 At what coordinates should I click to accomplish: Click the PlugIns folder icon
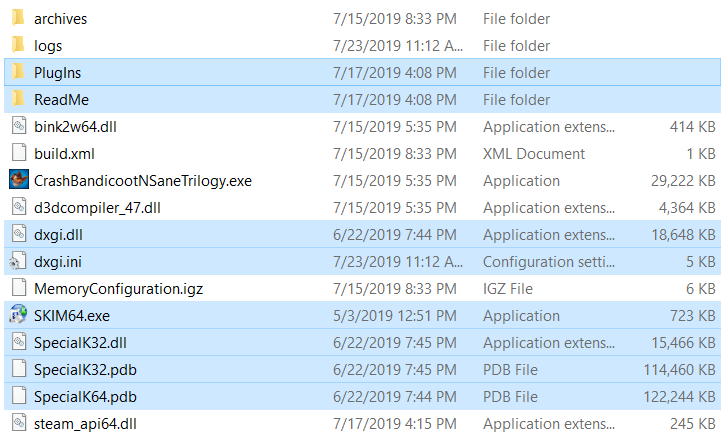pyautogui.click(x=18, y=73)
